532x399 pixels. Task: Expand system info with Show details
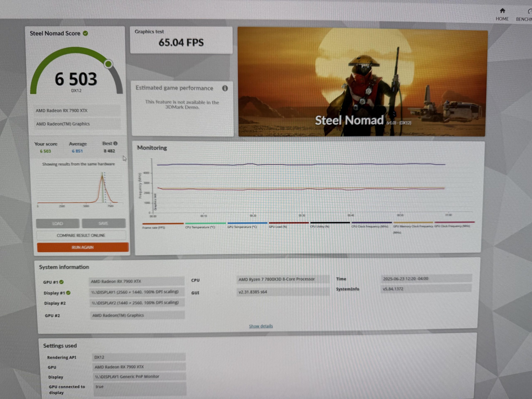pyautogui.click(x=261, y=326)
